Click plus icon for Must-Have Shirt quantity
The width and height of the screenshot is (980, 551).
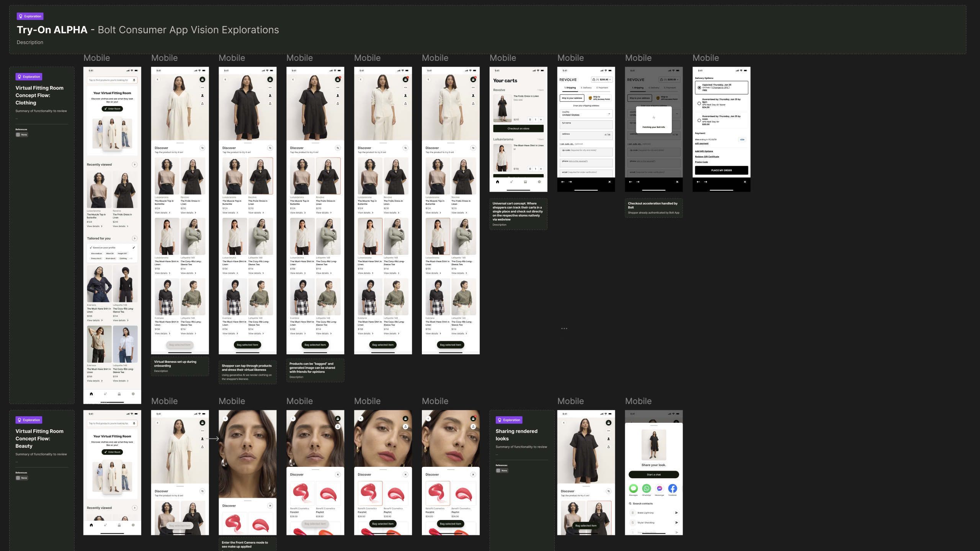541,169
